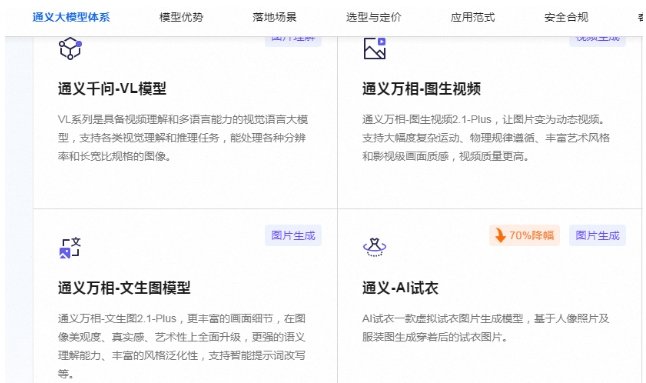Open the 通义-AI试衣 card title
Screen dimensions: 646x383
coord(400,288)
